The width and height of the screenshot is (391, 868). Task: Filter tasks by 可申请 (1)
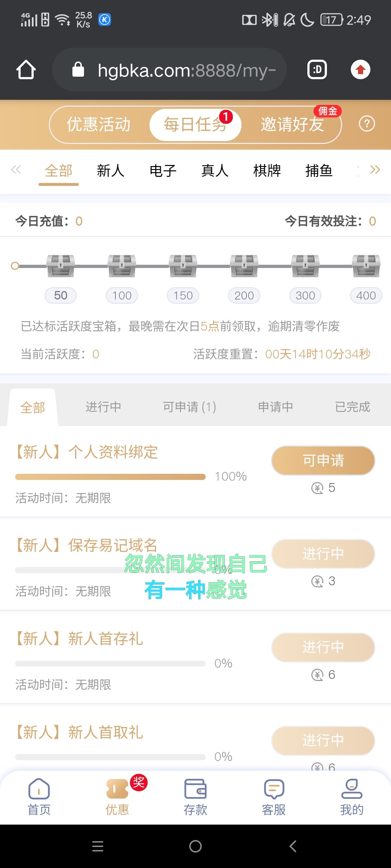(189, 407)
